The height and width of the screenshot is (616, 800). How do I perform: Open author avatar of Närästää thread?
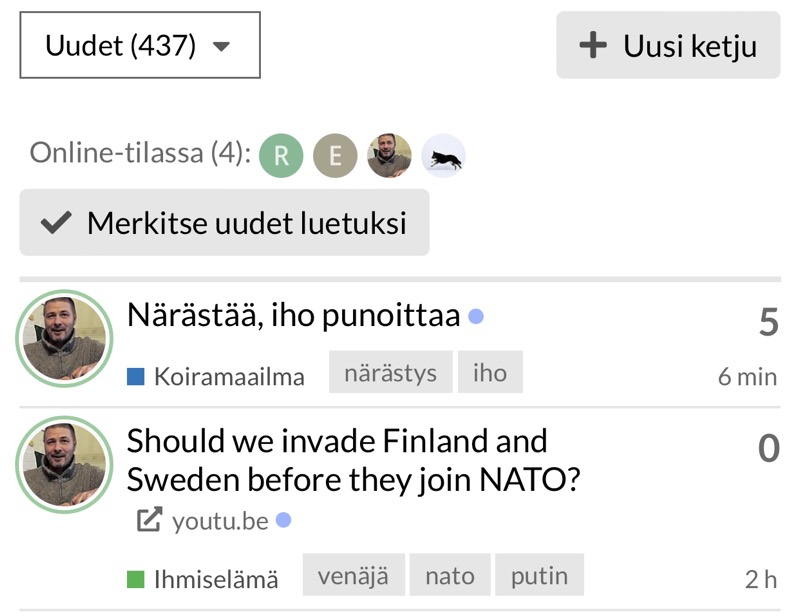pos(64,338)
